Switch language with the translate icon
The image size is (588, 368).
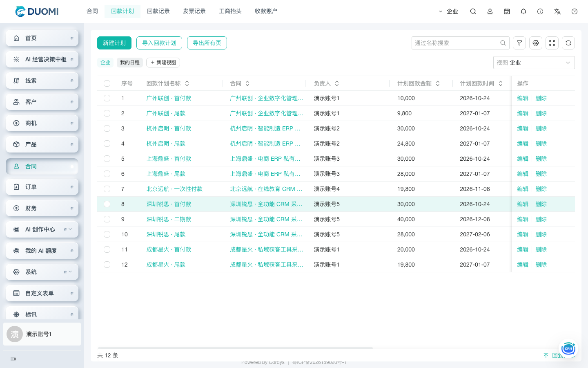(557, 11)
